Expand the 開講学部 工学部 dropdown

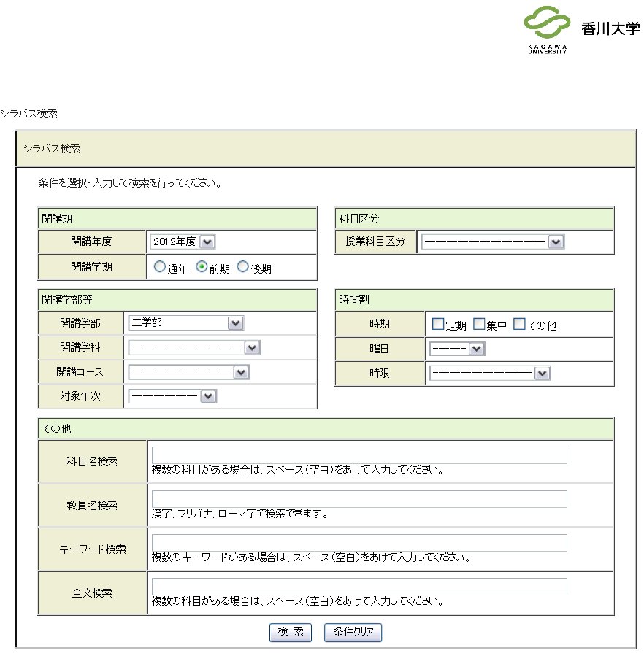186,323
